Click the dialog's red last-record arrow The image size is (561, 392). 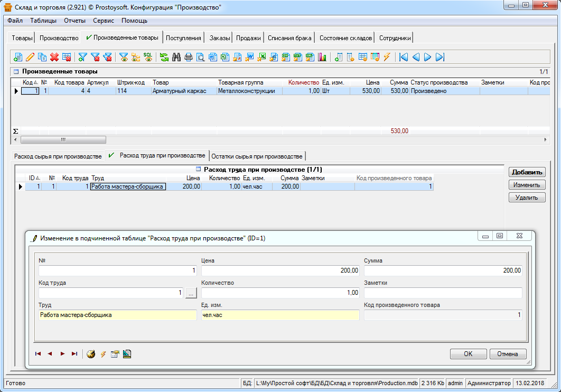click(x=74, y=354)
